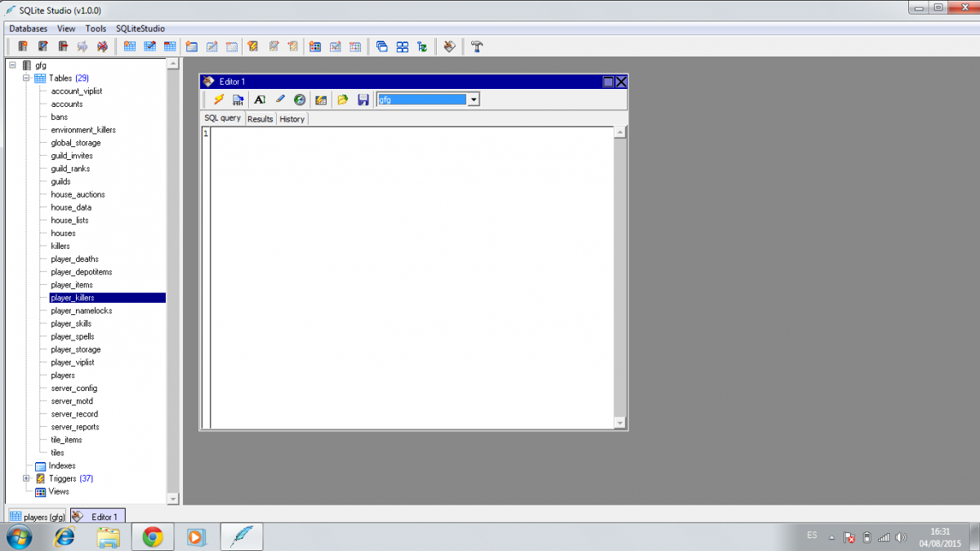Switch to players (gfg) window in taskbar
Image resolution: width=980 pixels, height=551 pixels.
pos(37,517)
